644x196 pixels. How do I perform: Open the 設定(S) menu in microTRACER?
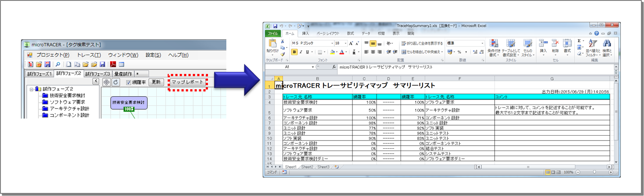pos(153,55)
